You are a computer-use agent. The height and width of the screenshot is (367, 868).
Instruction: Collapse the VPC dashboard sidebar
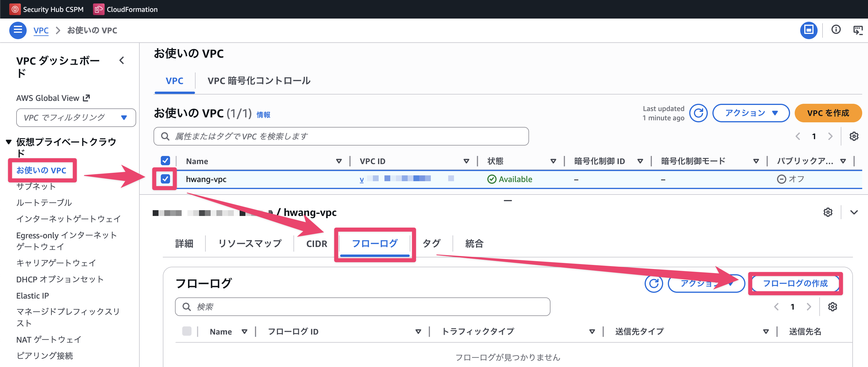[121, 61]
